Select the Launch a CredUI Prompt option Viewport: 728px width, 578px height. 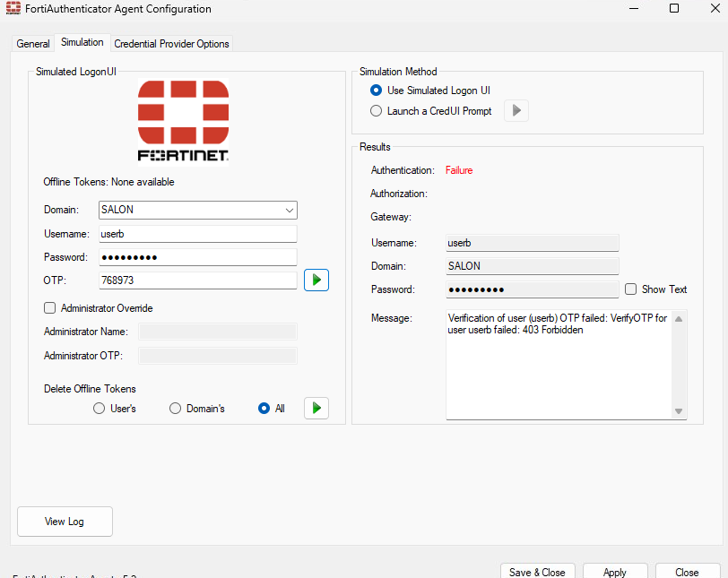377,111
